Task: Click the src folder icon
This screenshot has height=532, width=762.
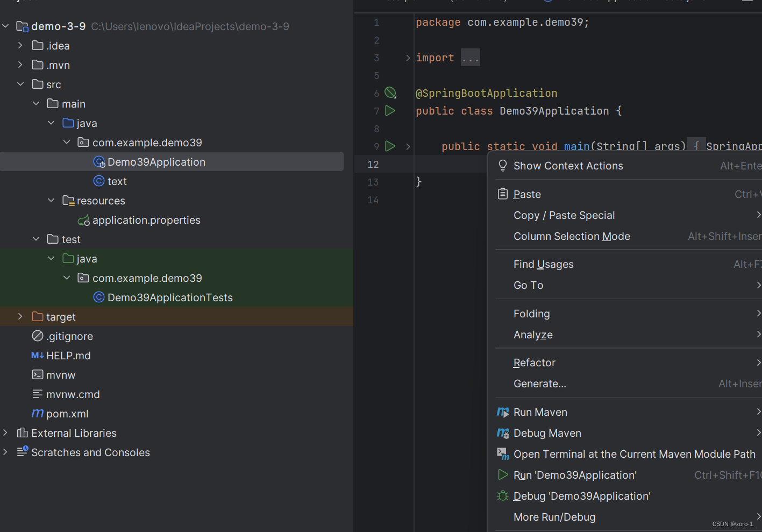Action: point(38,84)
